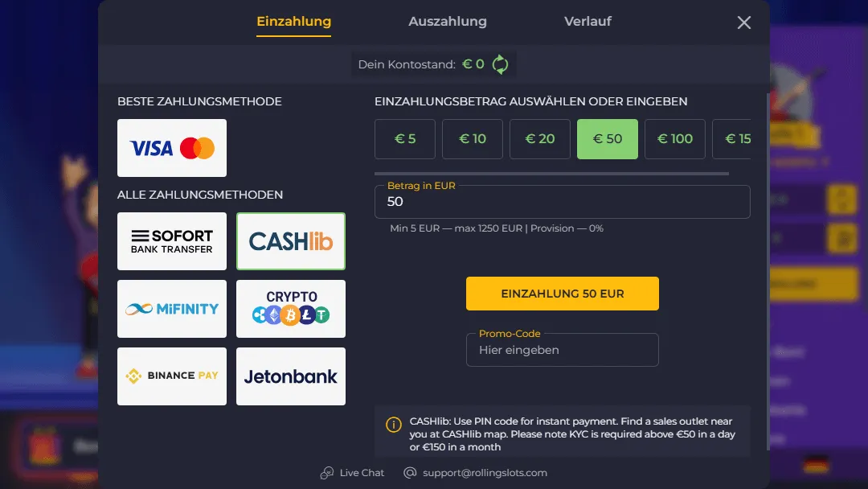Choose the Jetonbank payment tile
The width and height of the screenshot is (868, 489).
click(x=290, y=376)
